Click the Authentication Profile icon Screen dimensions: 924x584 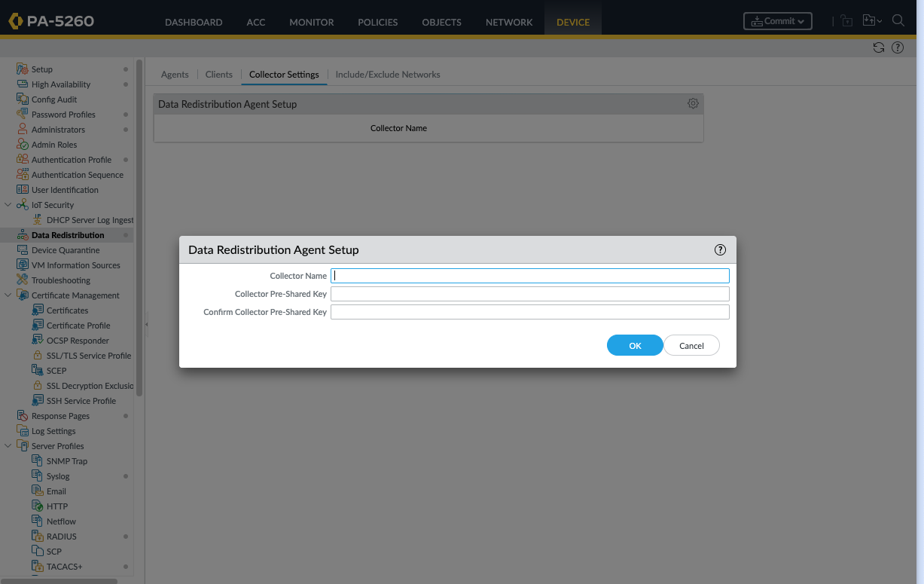click(23, 160)
